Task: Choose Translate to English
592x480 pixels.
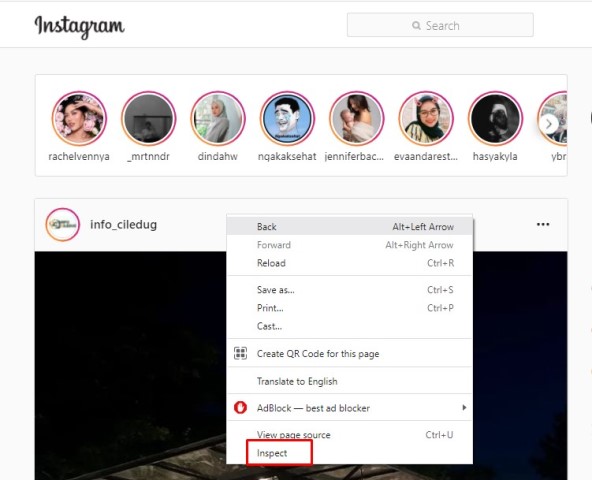Action: 350,381
